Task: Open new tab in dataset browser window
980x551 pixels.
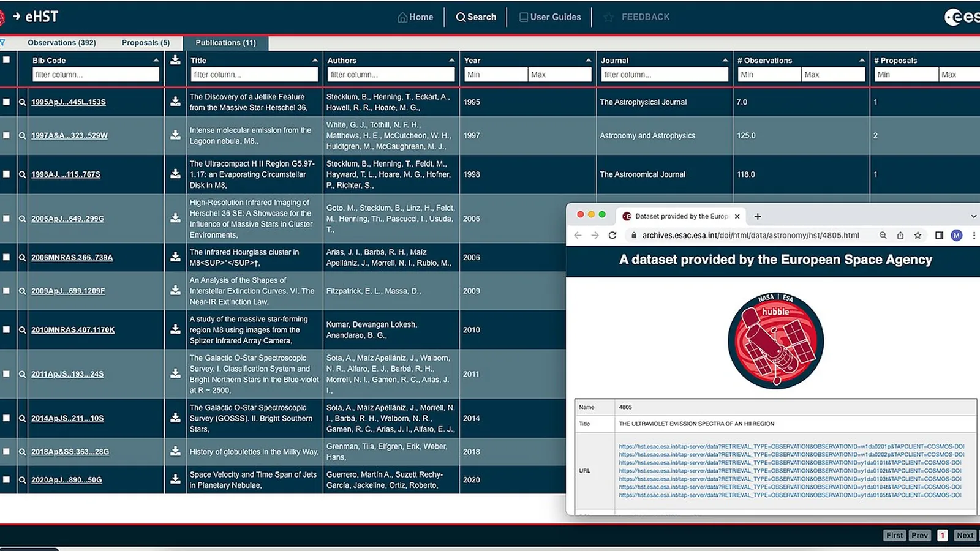Action: pos(758,216)
